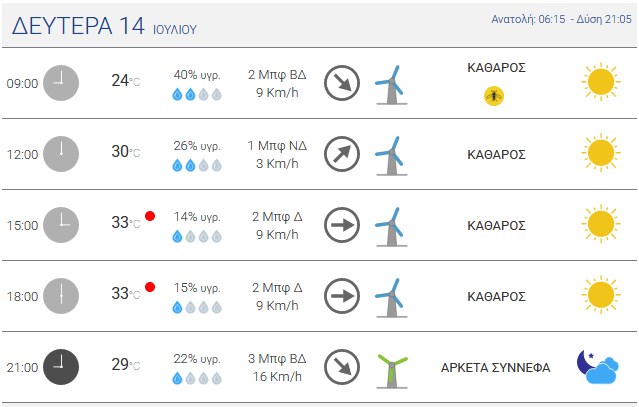Click the blue wind turbine at 09:00
Screen dimensions: 639x407
(x=391, y=85)
